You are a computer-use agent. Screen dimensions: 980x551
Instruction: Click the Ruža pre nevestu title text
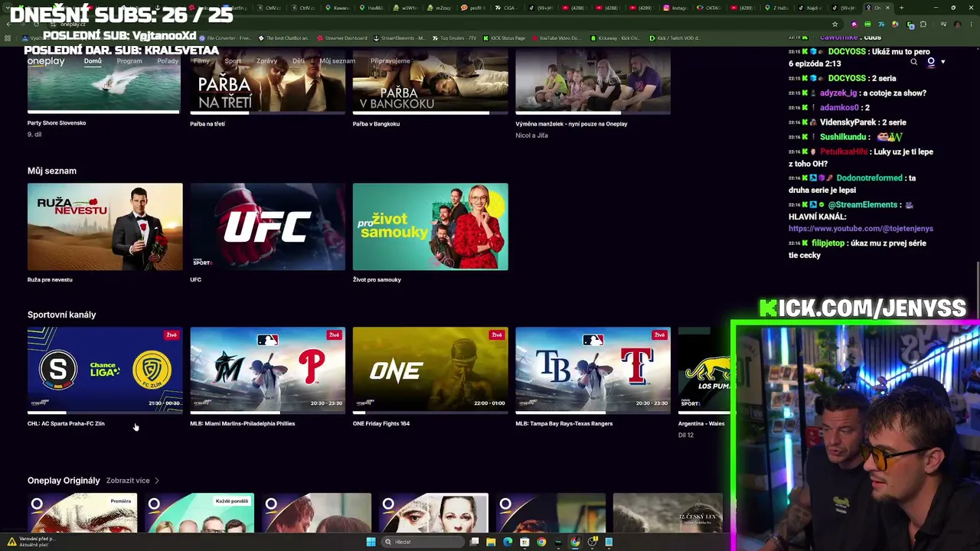[50, 280]
